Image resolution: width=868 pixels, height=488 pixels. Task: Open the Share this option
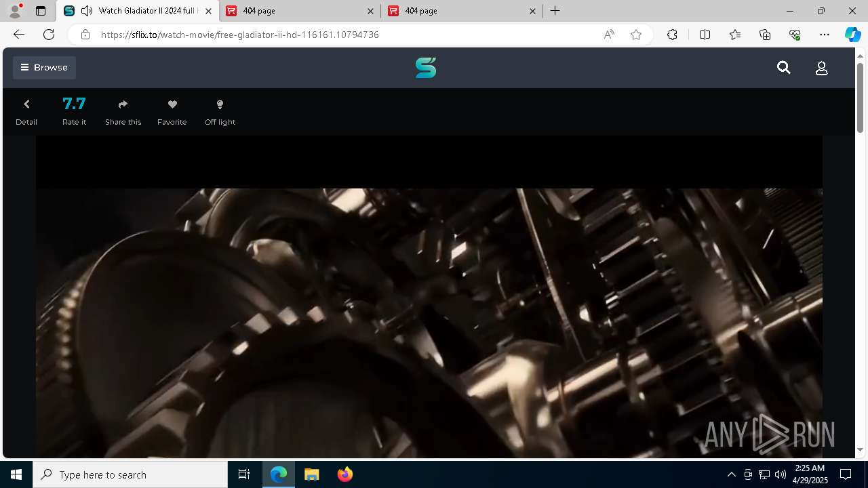(x=123, y=112)
